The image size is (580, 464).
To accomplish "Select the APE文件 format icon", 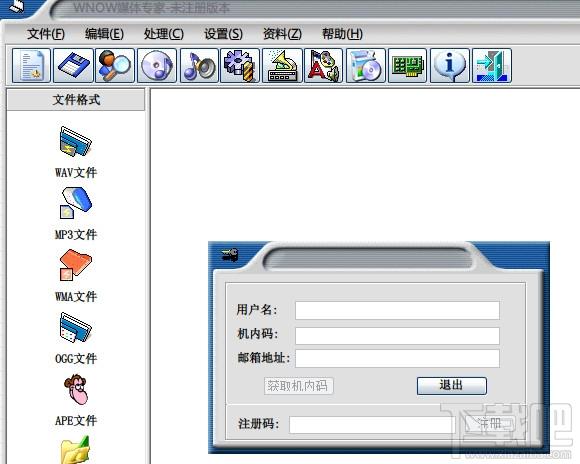I will (x=76, y=389).
